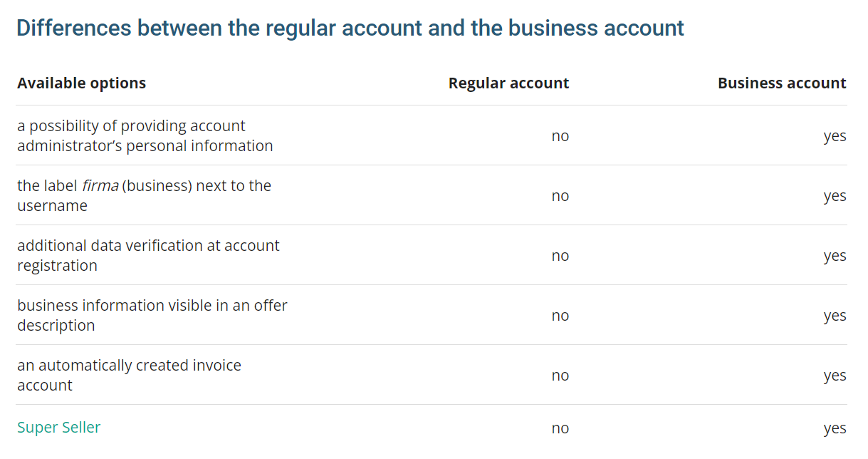
Task: Click 'no' for administrator's personal information row
Action: [560, 136]
